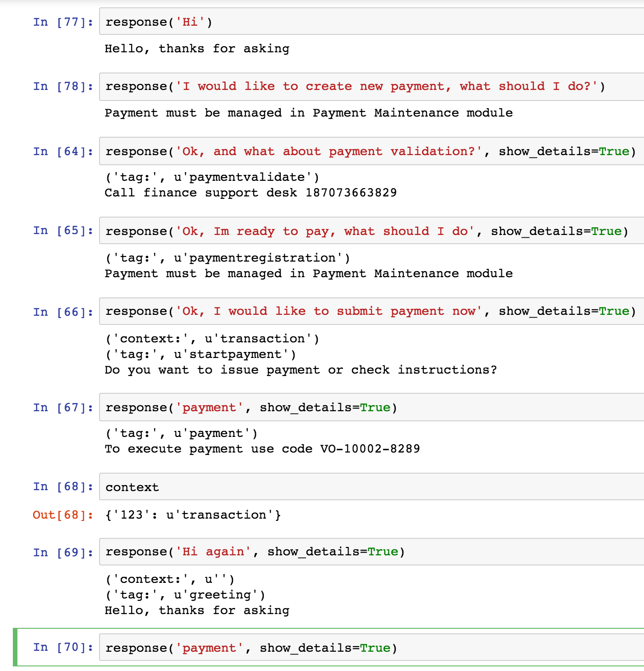This screenshot has height=671, width=644.
Task: Click the Out[68] prompt label
Action: [63, 515]
